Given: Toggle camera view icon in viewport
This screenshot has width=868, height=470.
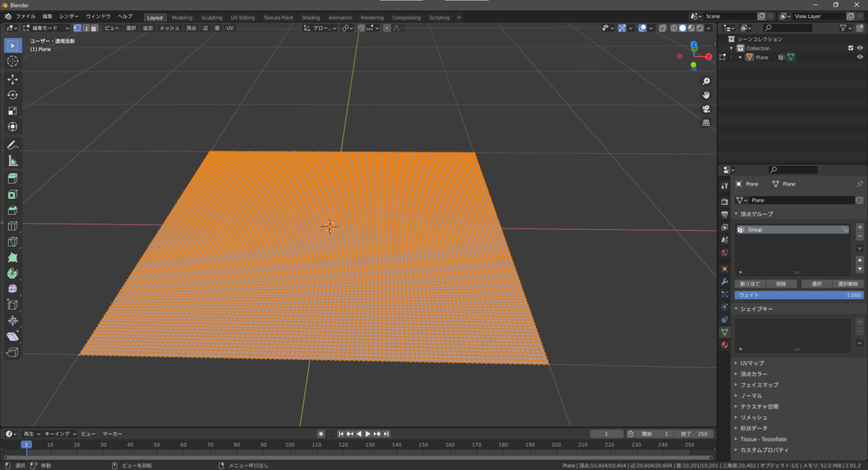Looking at the screenshot, I should click(x=706, y=108).
